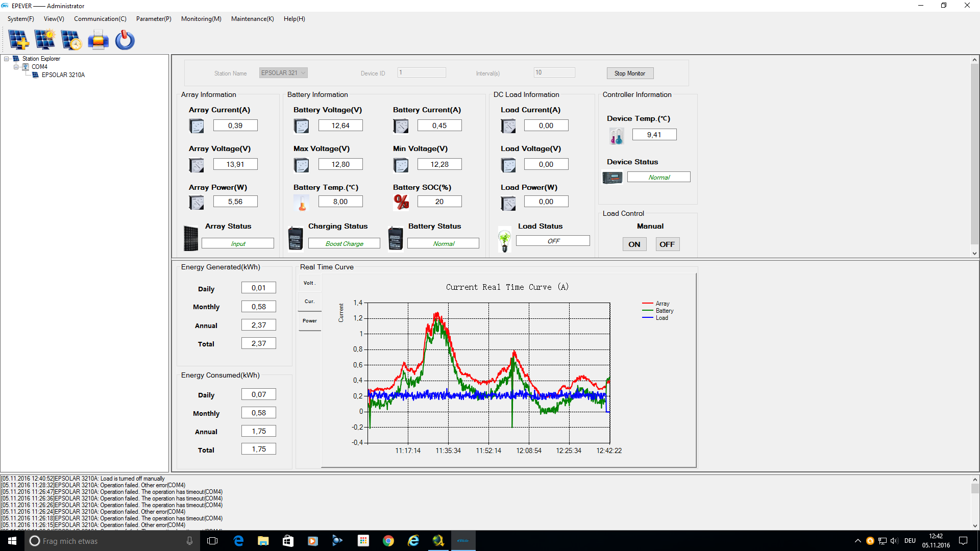The image size is (980, 551).
Task: Click the blue power toolbar icon
Action: click(x=125, y=40)
